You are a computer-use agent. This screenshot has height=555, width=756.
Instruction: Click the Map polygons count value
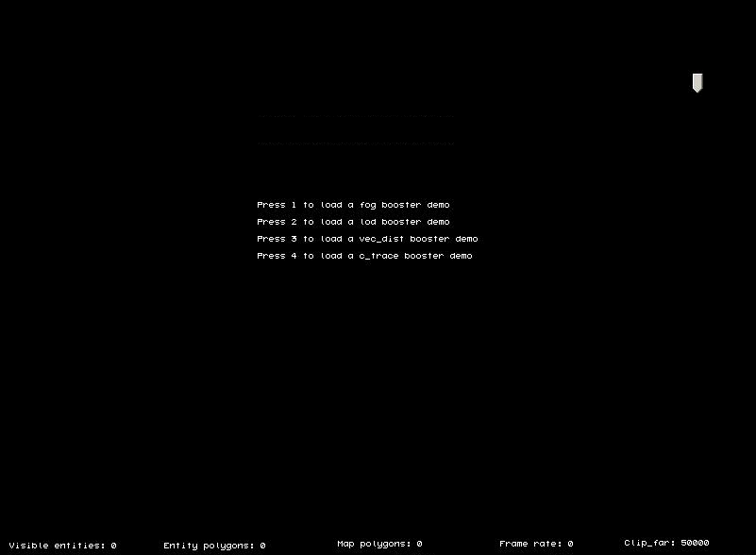tap(419, 544)
